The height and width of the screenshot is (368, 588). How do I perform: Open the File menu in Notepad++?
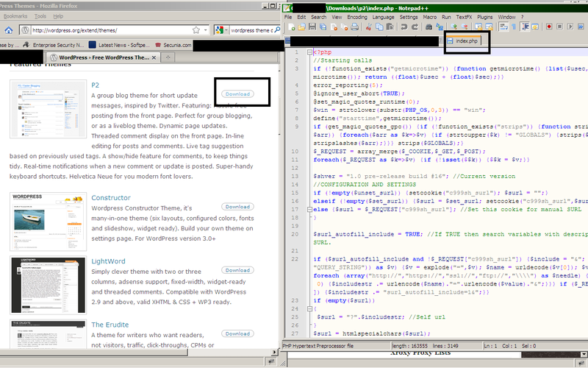pyautogui.click(x=288, y=17)
